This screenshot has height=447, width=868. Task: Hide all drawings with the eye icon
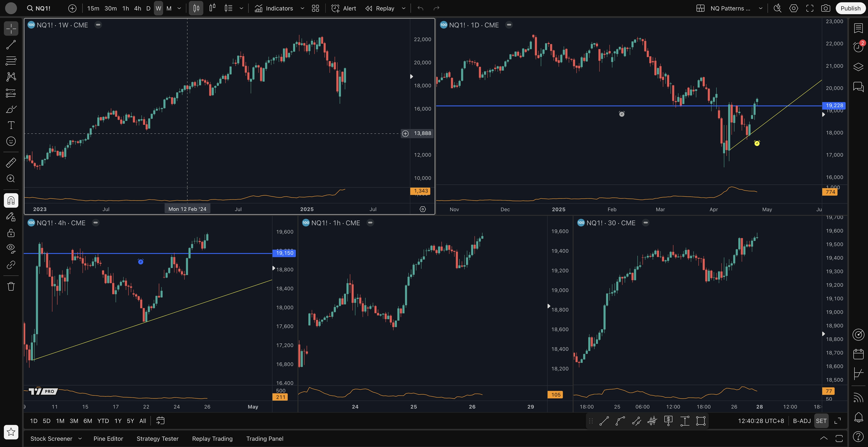click(11, 248)
